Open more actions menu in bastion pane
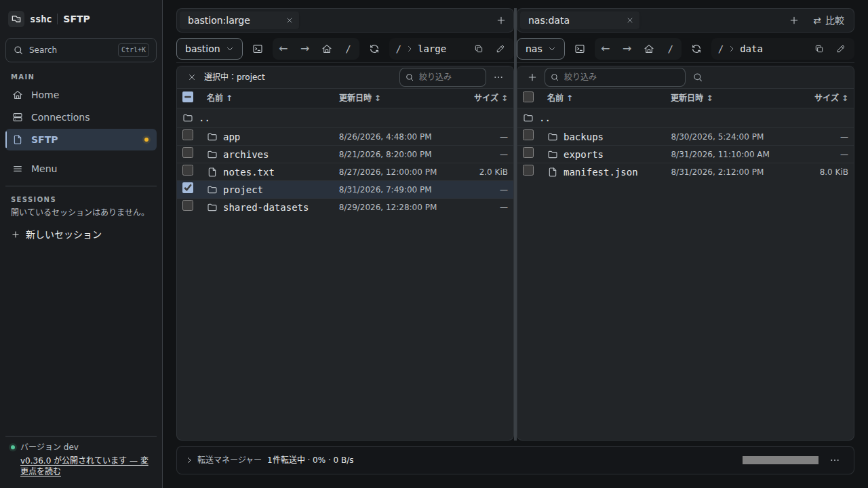The height and width of the screenshot is (488, 868). pos(498,77)
